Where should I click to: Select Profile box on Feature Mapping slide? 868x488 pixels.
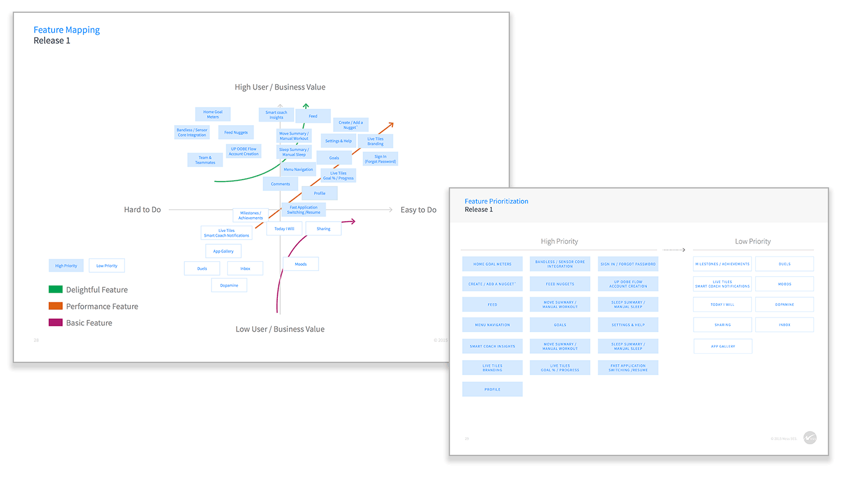click(x=320, y=193)
